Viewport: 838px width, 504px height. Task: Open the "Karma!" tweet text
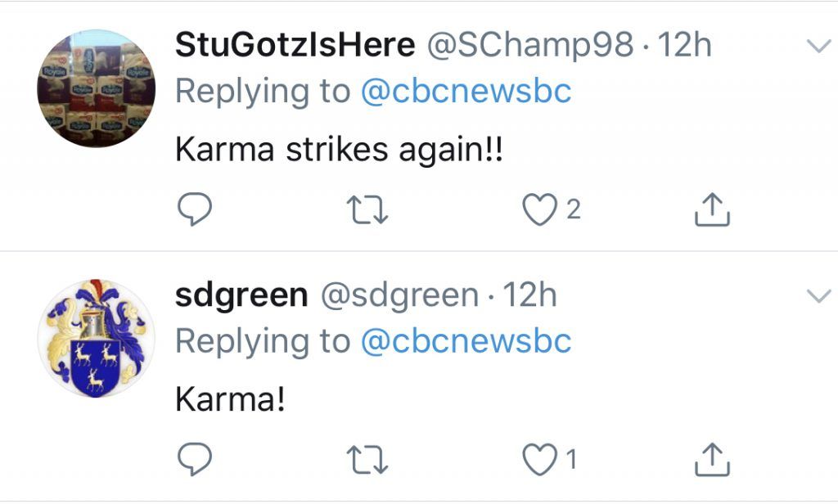click(230, 399)
